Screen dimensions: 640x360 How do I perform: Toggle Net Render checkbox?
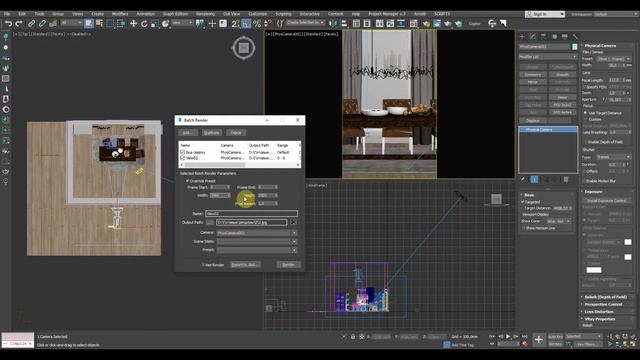203,265
